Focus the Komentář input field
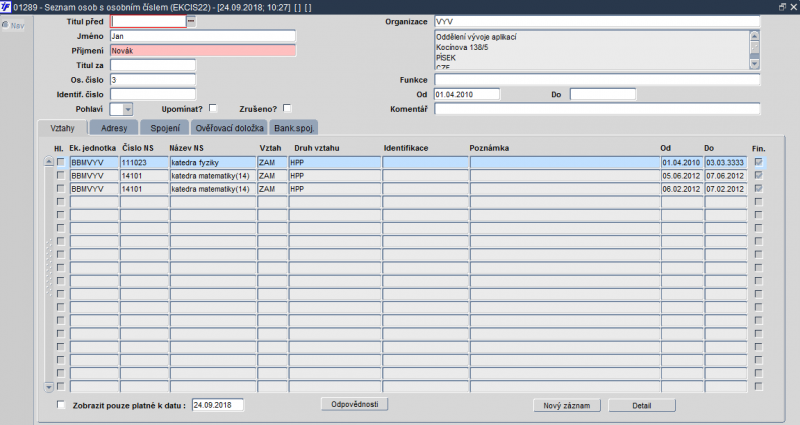Image resolution: width=800 pixels, height=425 pixels. [x=597, y=109]
